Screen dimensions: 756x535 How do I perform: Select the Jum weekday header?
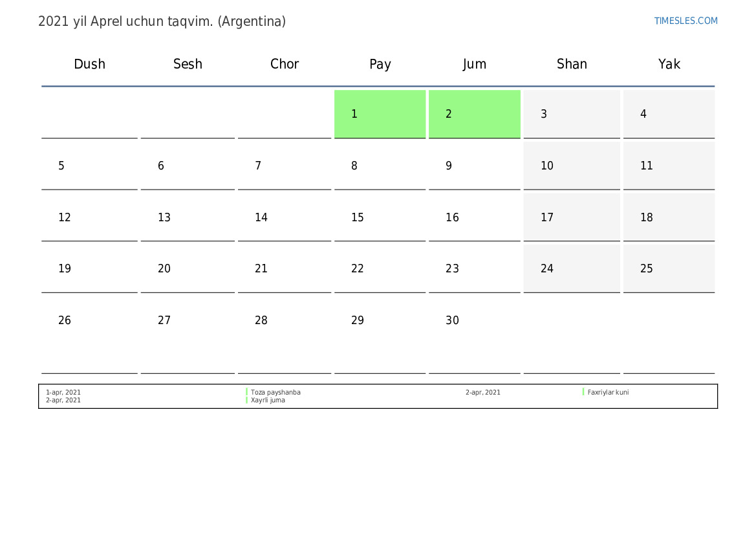point(475,64)
